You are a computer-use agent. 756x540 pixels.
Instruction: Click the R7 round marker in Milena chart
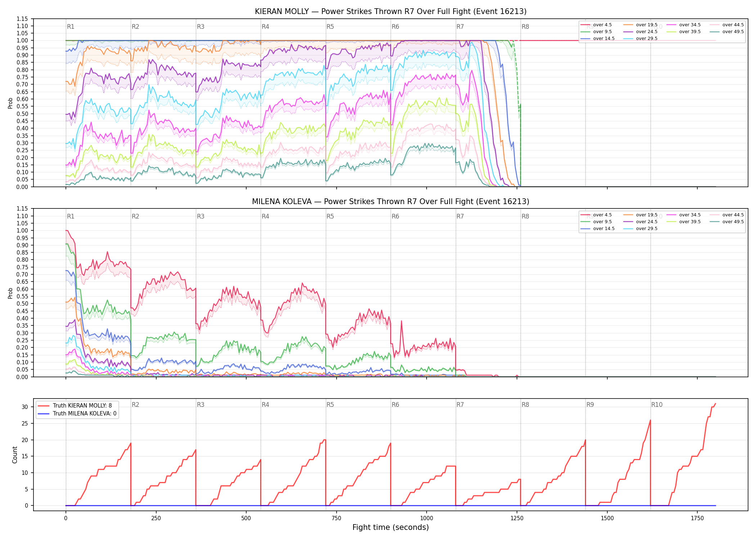(x=460, y=216)
